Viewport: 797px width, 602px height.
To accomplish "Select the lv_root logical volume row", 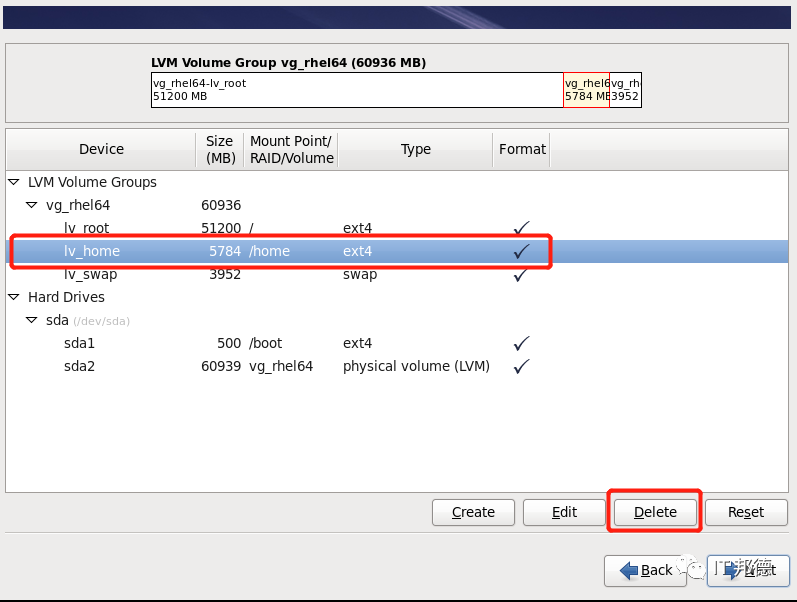I will pyautogui.click(x=397, y=228).
